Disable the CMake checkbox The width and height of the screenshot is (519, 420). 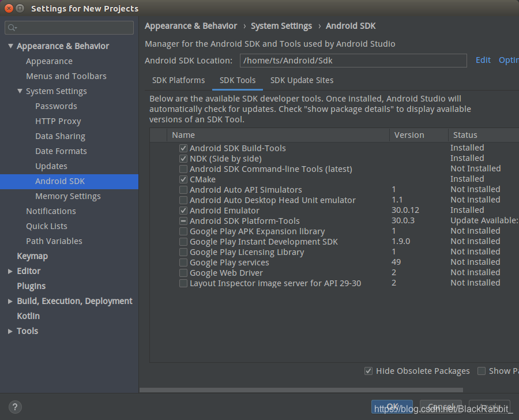(x=183, y=179)
